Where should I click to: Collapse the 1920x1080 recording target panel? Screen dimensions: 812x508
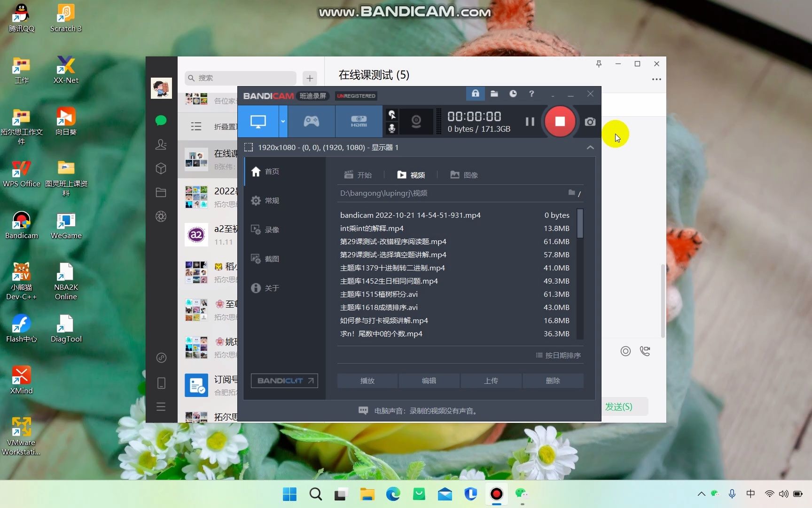pyautogui.click(x=590, y=147)
